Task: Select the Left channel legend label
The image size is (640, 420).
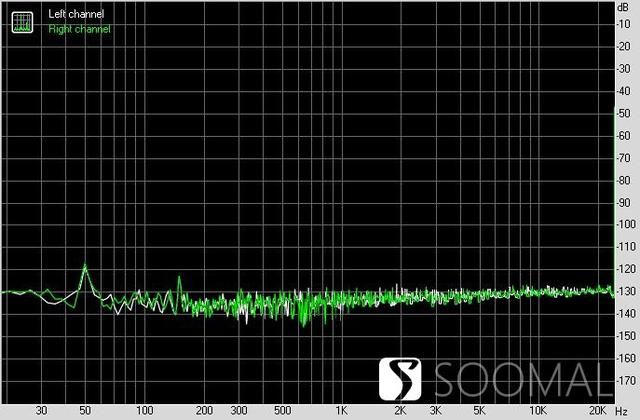Action: [76, 14]
